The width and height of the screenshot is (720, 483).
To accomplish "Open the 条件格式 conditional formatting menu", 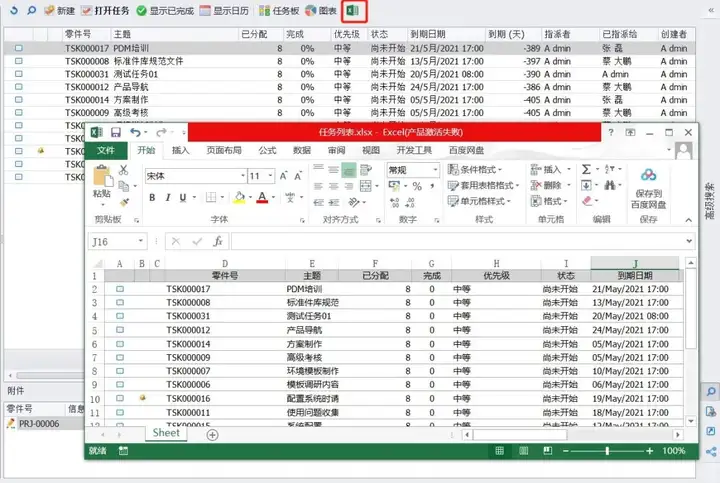I will [475, 170].
